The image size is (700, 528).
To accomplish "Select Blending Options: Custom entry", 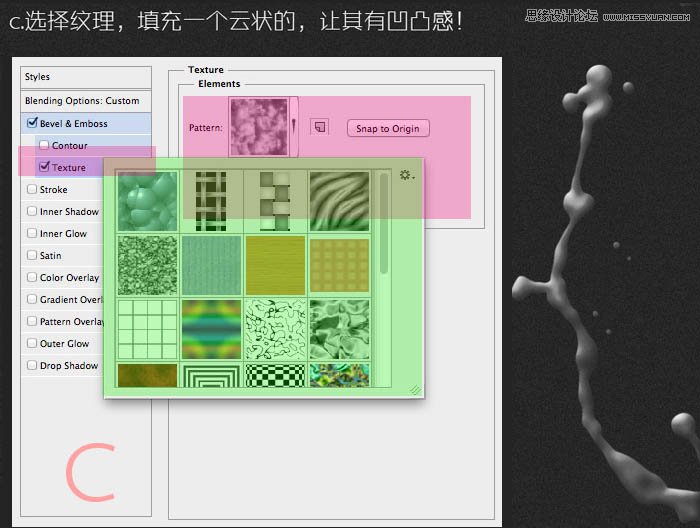I will 86,101.
